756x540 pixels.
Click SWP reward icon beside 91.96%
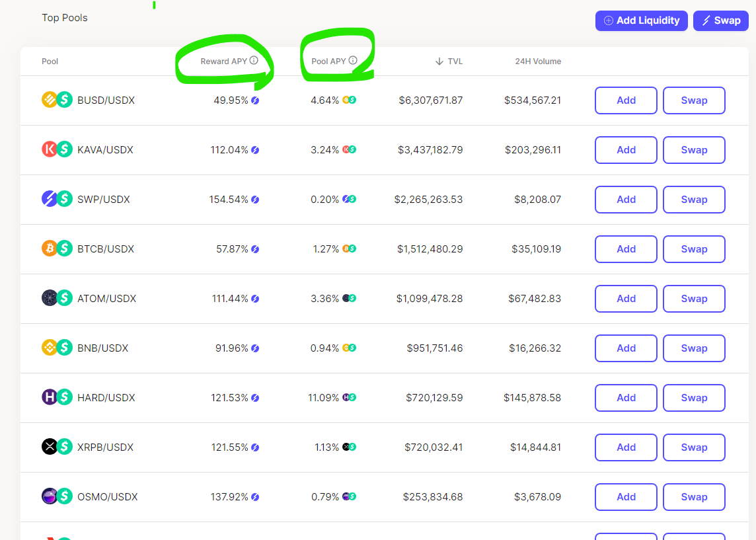pos(255,348)
